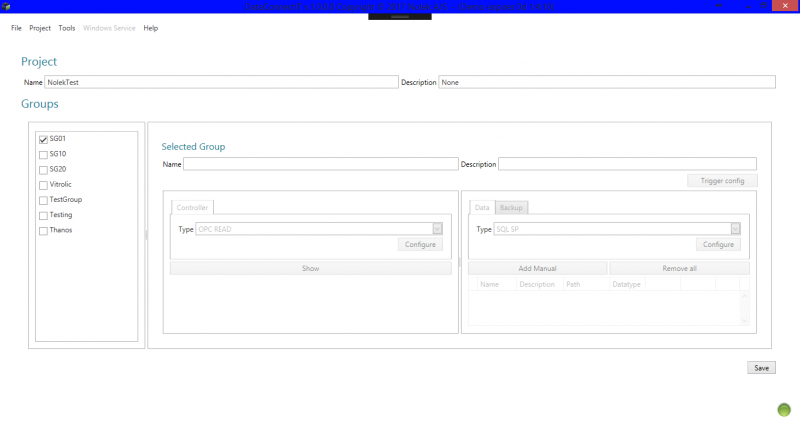Check the Vitrolic group checkbox
Viewport: 800px width, 426px height.
pos(43,185)
